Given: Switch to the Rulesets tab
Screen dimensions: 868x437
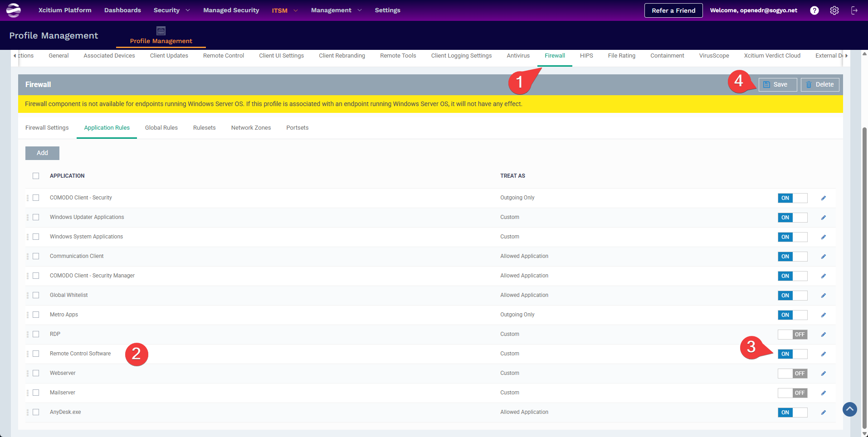Looking at the screenshot, I should (205, 128).
